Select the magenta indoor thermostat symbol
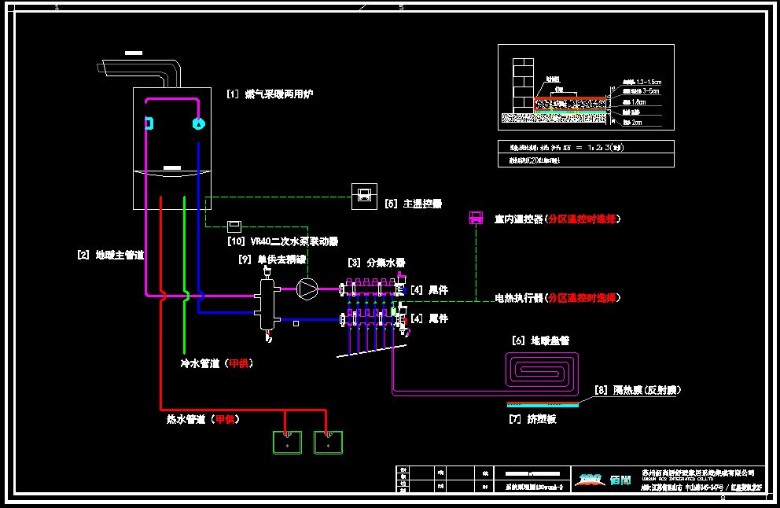Screen dimensions: 780x508 [x=475, y=218]
